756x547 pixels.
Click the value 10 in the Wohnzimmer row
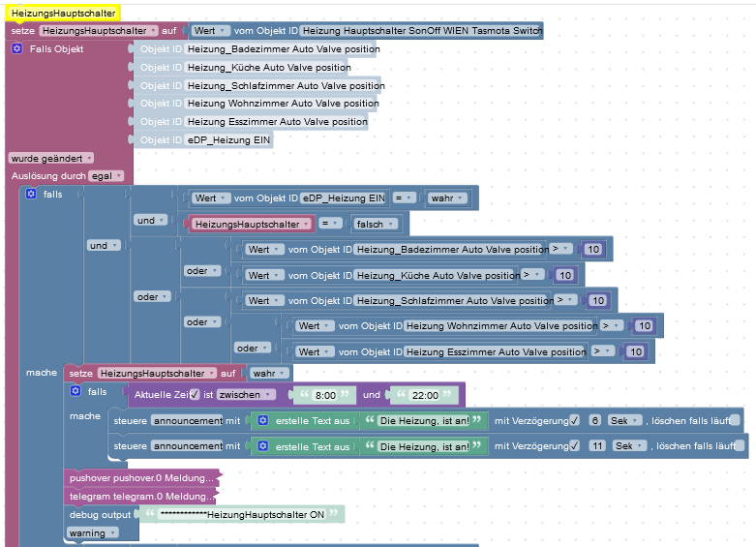pyautogui.click(x=645, y=326)
